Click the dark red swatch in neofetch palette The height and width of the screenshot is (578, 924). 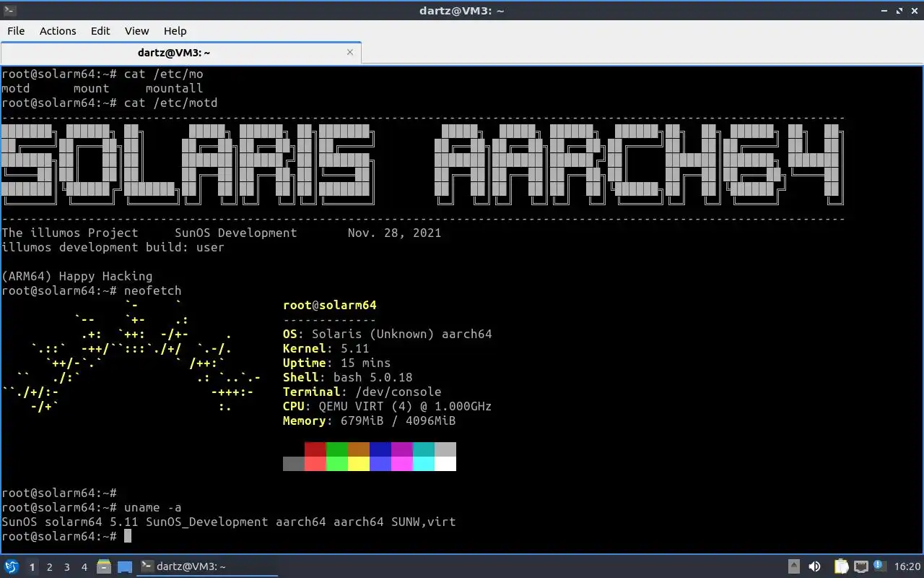(315, 449)
